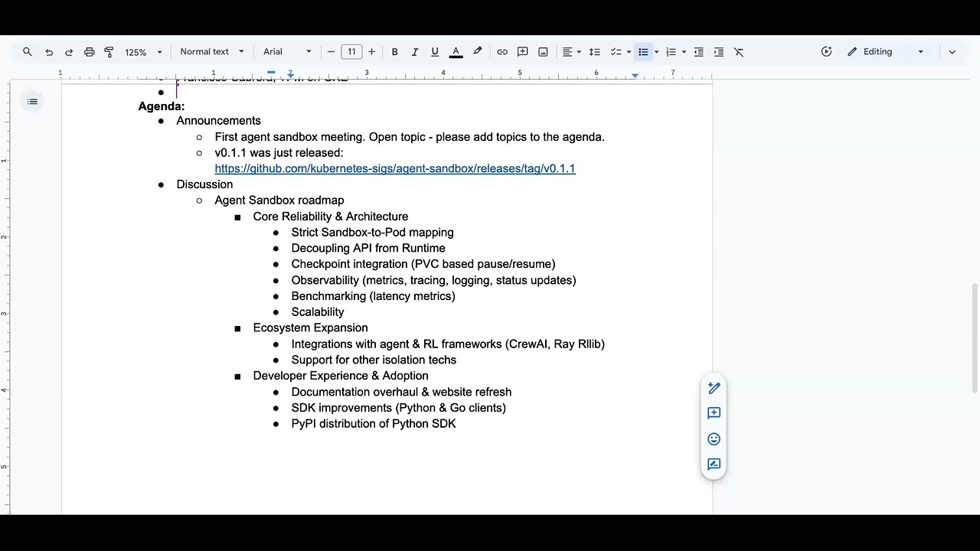This screenshot has width=980, height=551.
Task: Expand checklist options arrow
Action: [629, 52]
